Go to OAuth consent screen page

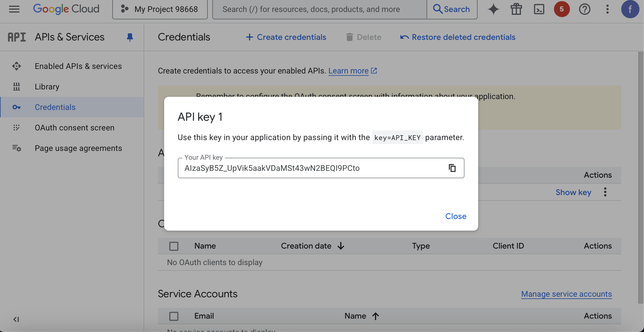point(74,128)
